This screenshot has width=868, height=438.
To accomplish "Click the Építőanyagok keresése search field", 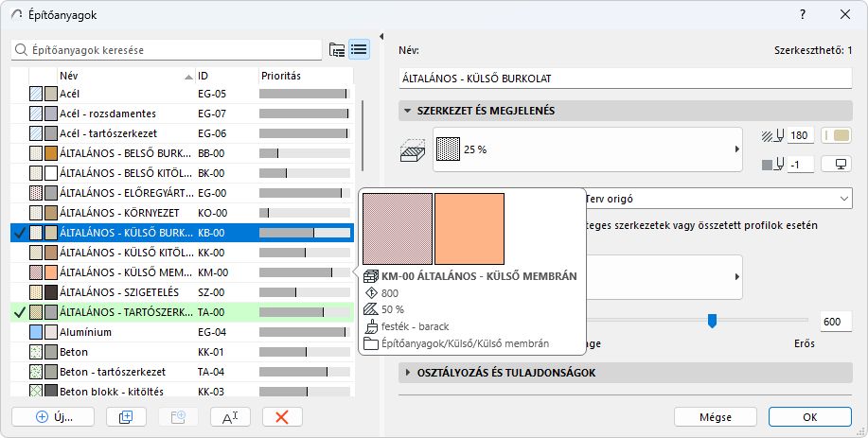I will coord(166,50).
